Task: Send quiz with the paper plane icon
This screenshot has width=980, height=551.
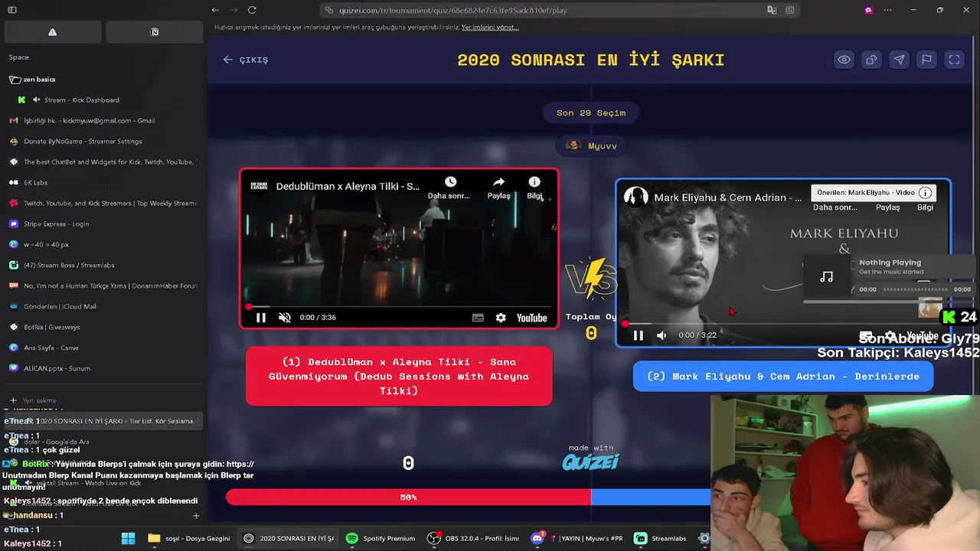Action: pos(899,60)
